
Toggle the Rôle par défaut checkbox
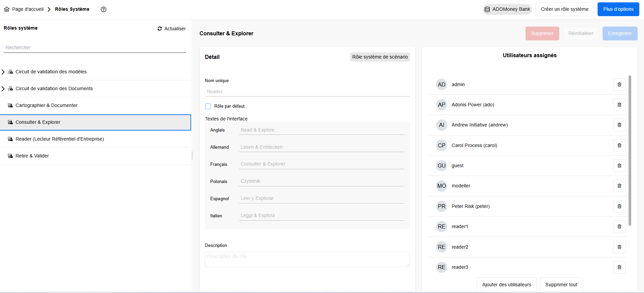(x=208, y=106)
